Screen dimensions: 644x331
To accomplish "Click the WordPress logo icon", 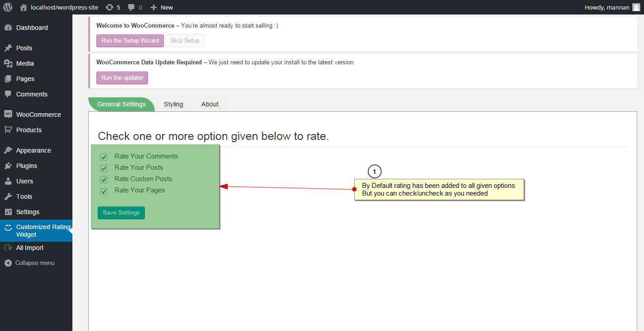I will (8, 7).
